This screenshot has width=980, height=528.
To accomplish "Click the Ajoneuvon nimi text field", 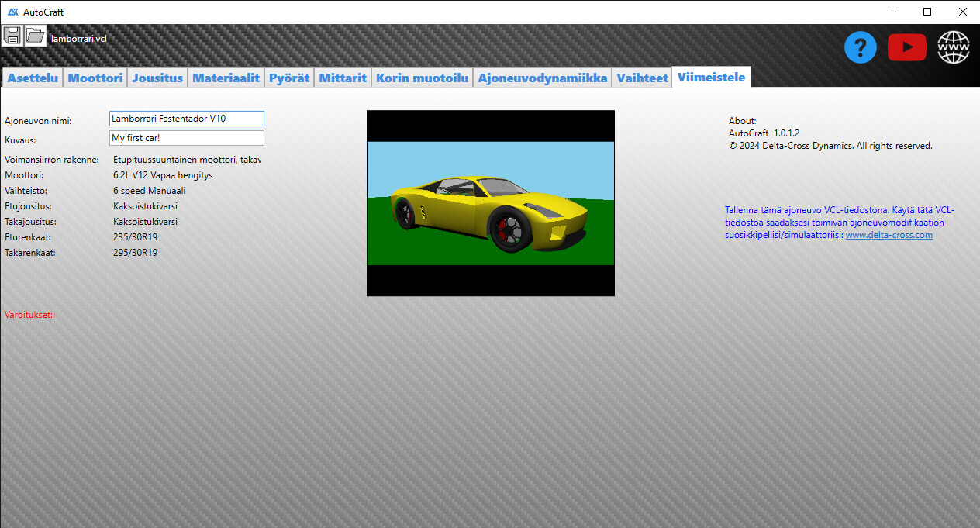I will [x=186, y=119].
